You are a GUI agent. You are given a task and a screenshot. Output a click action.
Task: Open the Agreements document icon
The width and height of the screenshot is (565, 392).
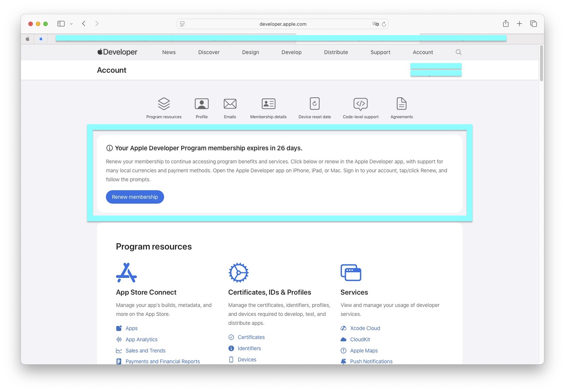(402, 104)
